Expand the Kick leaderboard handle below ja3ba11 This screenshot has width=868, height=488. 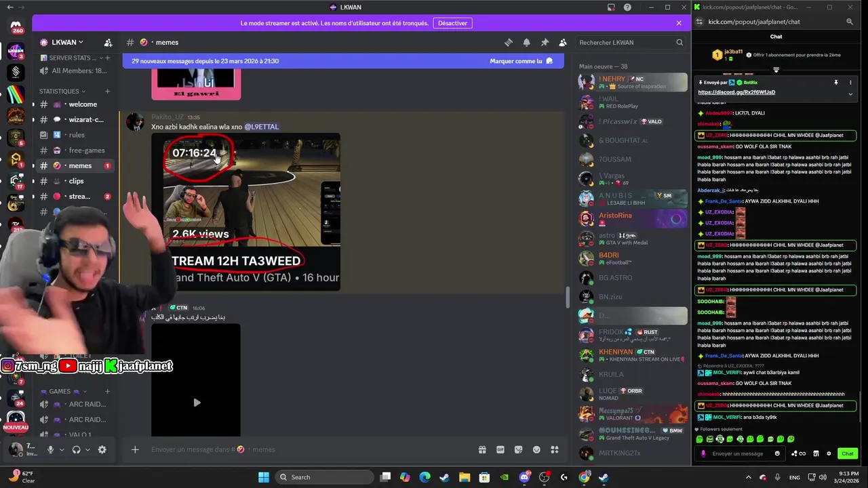(776, 69)
